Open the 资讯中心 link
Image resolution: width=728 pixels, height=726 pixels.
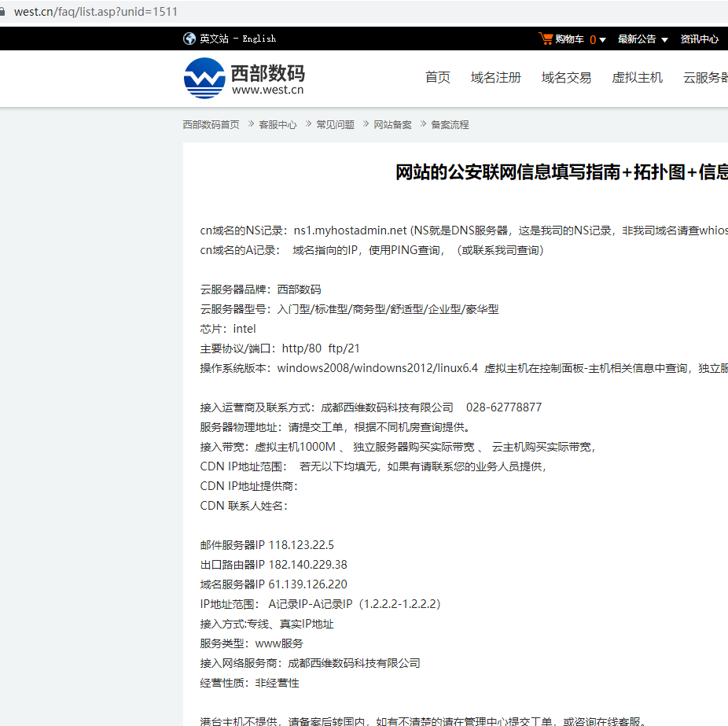(699, 39)
